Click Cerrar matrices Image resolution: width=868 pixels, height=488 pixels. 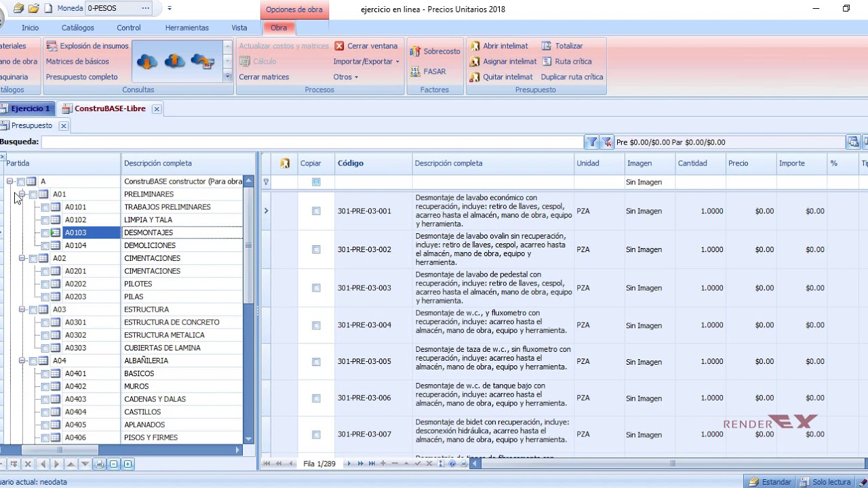point(264,77)
